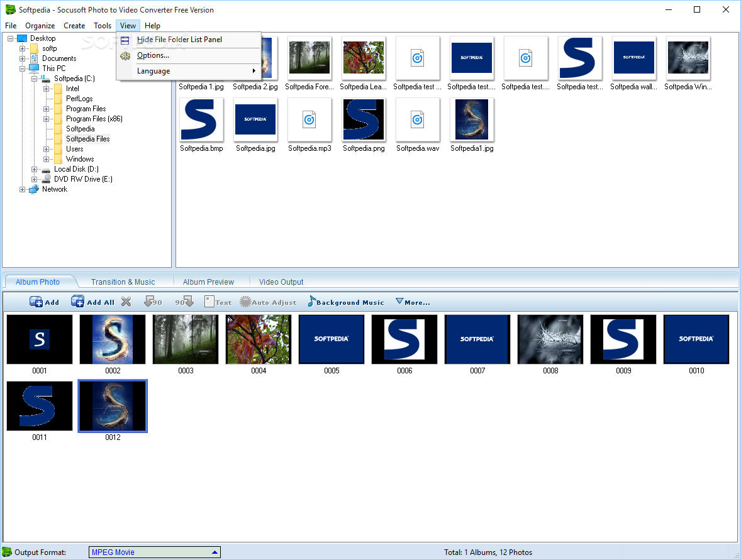The image size is (741, 560).
Task: Select the Softpedia1.jpg file thumbnail
Action: pyautogui.click(x=472, y=120)
